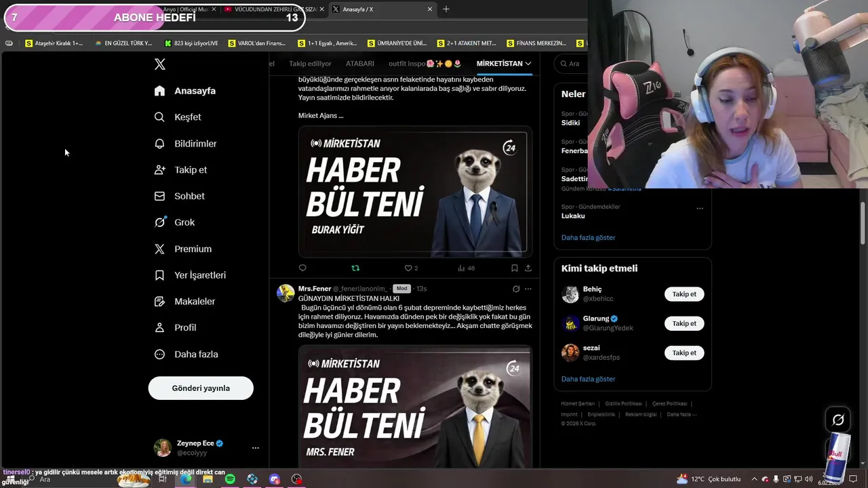Follow Glarung with Takip et button
Screen dimensions: 868x488
684,323
